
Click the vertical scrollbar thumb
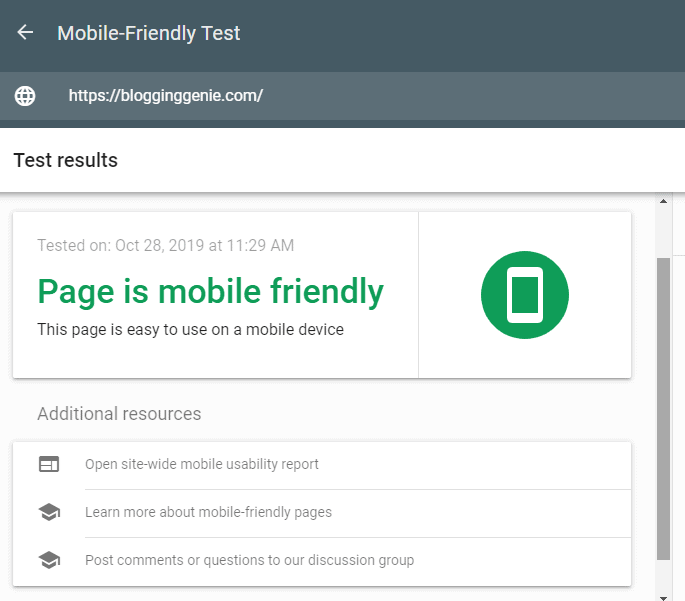pos(664,408)
